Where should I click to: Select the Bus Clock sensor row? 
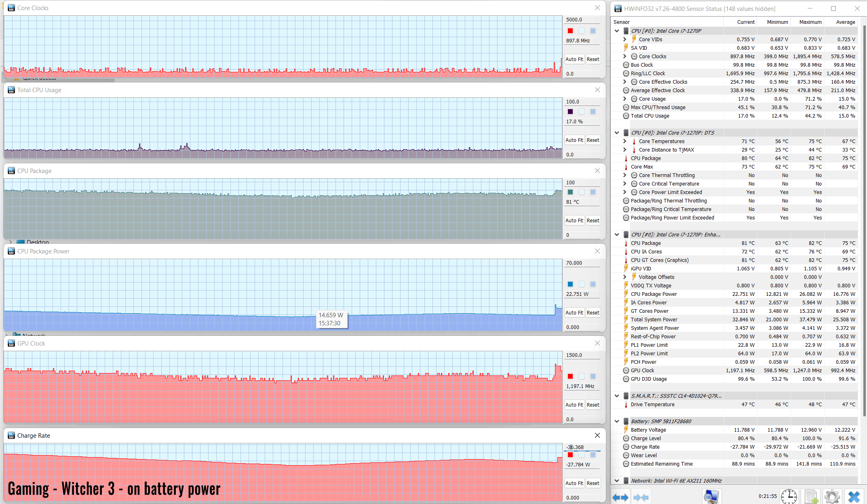(734, 65)
